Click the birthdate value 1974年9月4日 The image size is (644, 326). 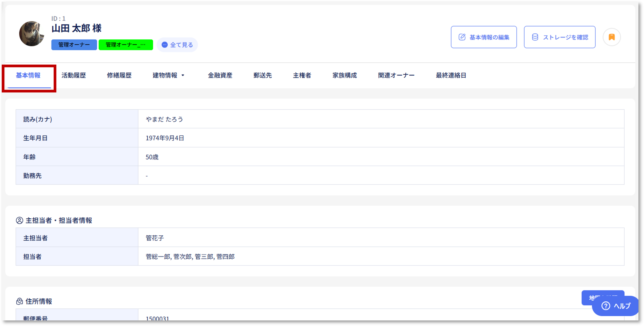pos(165,138)
